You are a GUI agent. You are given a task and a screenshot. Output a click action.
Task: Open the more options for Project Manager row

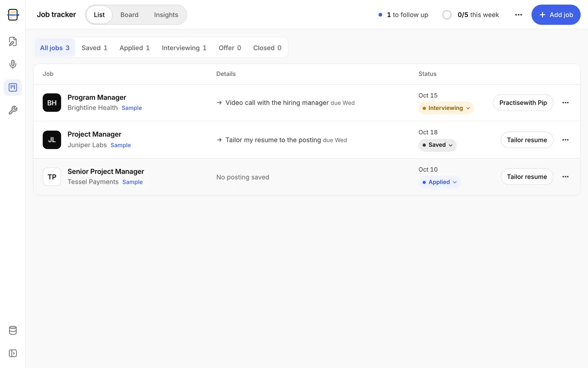(x=565, y=140)
